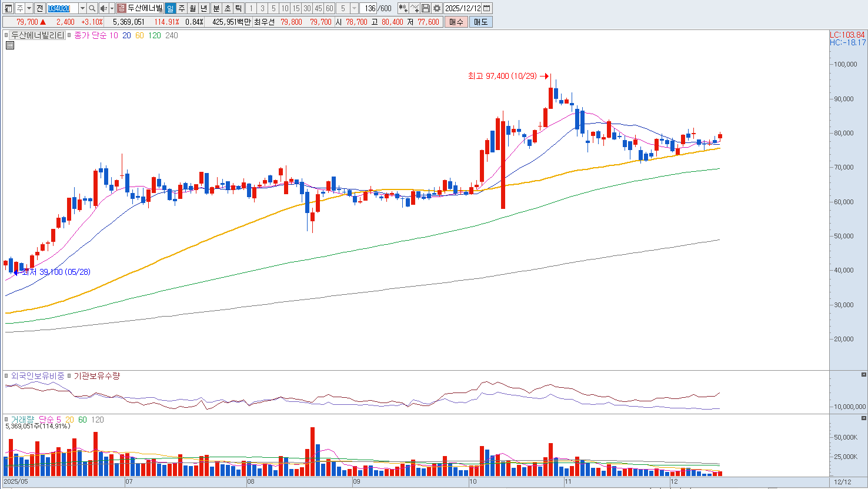The width and height of the screenshot is (868, 489).
Task: Expand the stock code dropdown arrow
Action: click(x=82, y=8)
